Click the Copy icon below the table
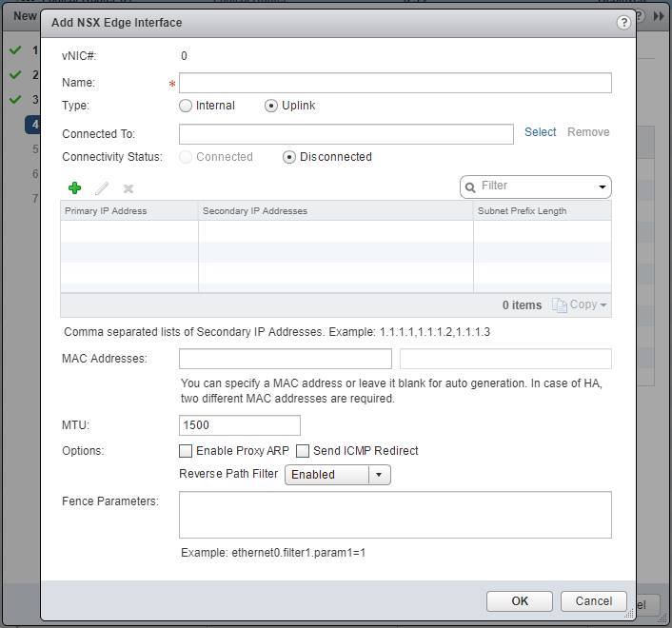This screenshot has height=628, width=672. [x=560, y=304]
